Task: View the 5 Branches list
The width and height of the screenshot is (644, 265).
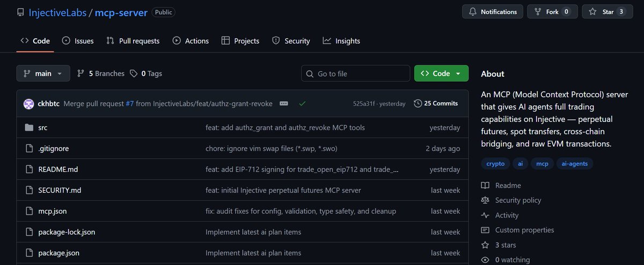Action: tap(101, 73)
